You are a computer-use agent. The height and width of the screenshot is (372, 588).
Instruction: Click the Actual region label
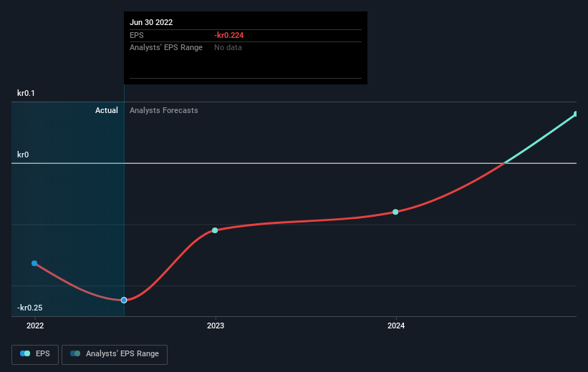107,110
